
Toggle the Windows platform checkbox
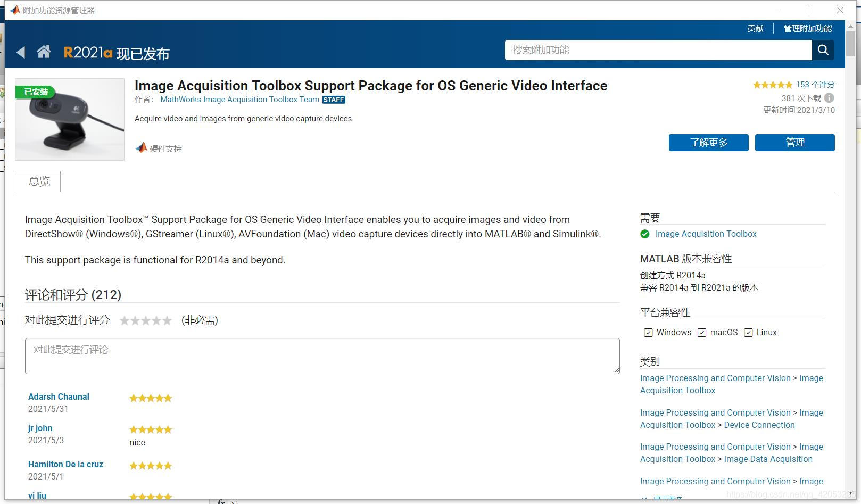pyautogui.click(x=648, y=333)
